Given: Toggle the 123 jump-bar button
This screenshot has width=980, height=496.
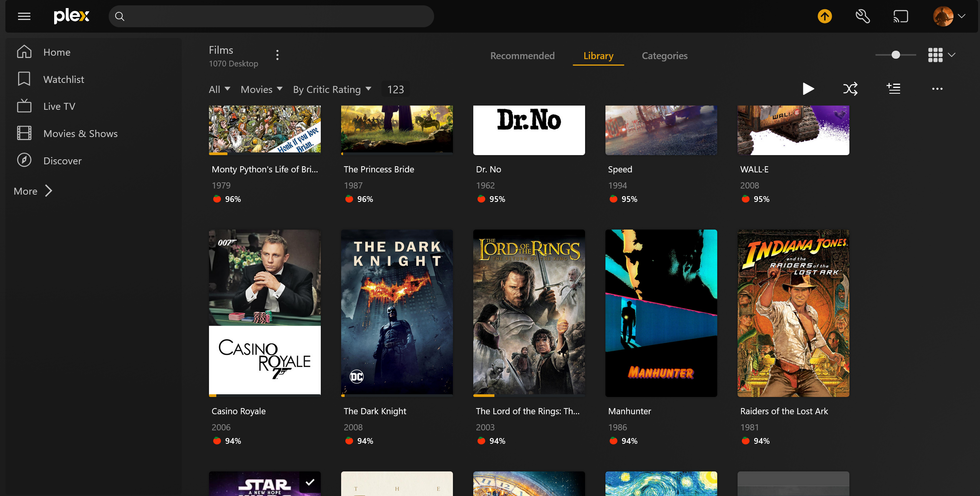Looking at the screenshot, I should [x=395, y=89].
